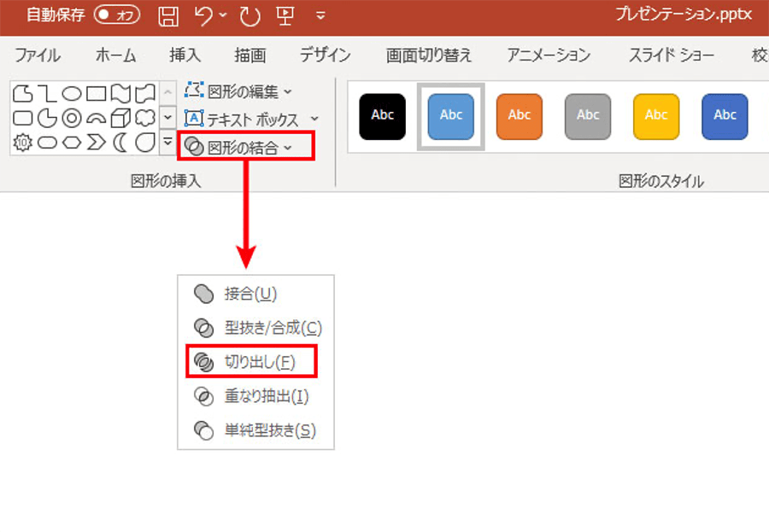Select the pill-shaped terminator shape
Screen dimensions: 769x532
pyautogui.click(x=47, y=143)
